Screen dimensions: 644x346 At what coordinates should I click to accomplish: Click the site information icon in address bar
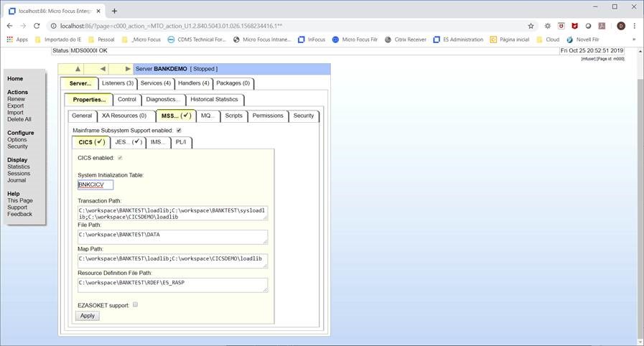[53, 26]
